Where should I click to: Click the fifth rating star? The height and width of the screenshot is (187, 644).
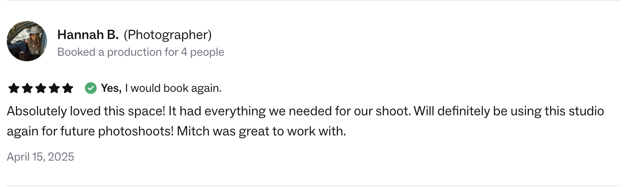67,88
